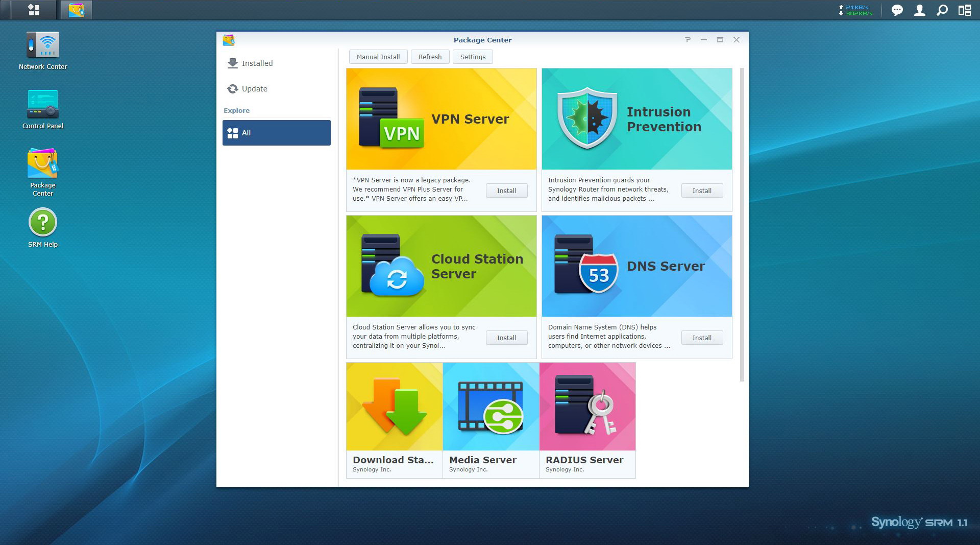The image size is (980, 545).
Task: Click the Package Center help question mark
Action: coord(688,40)
